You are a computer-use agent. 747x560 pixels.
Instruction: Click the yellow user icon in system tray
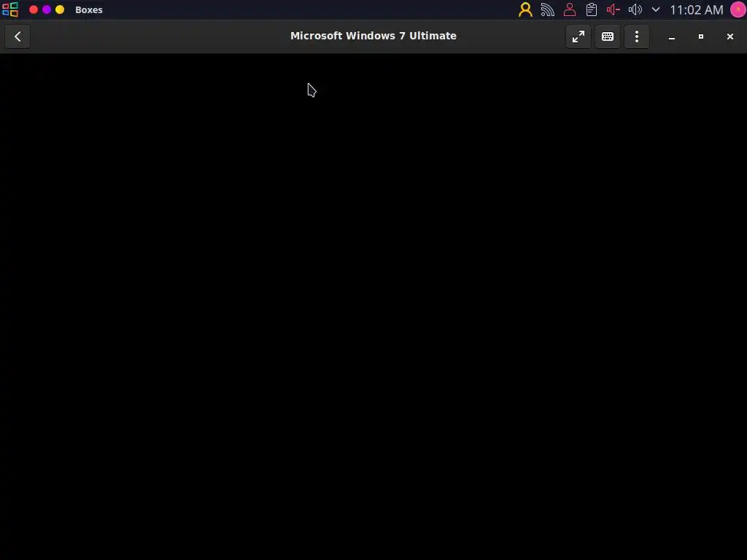525,9
